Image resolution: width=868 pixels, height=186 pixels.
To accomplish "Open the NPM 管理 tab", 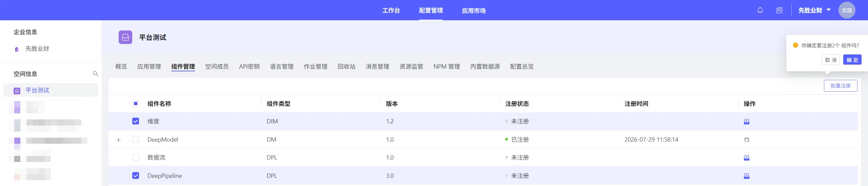I will [x=447, y=66].
